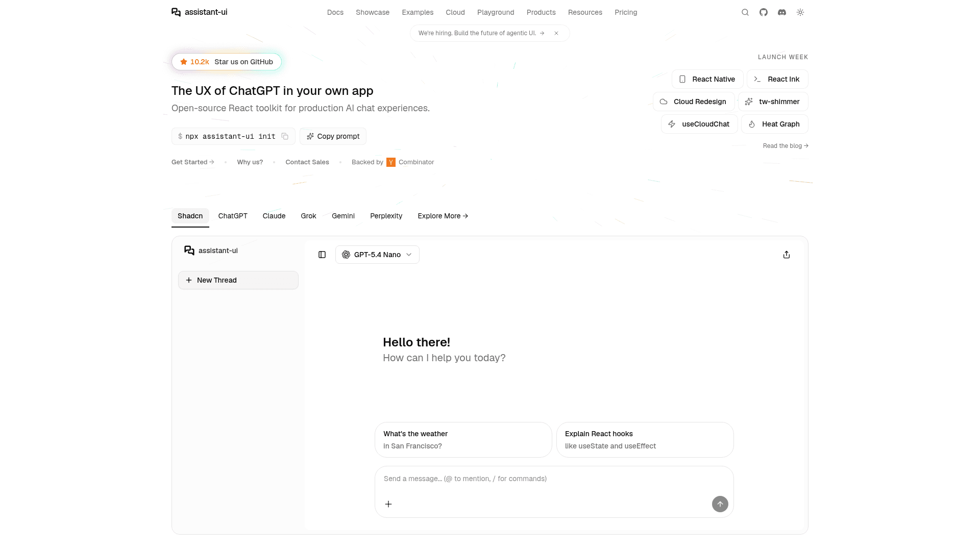The height and width of the screenshot is (551, 980).
Task: Open the GPT-5.4 Nano model dropdown
Action: pyautogui.click(x=377, y=255)
